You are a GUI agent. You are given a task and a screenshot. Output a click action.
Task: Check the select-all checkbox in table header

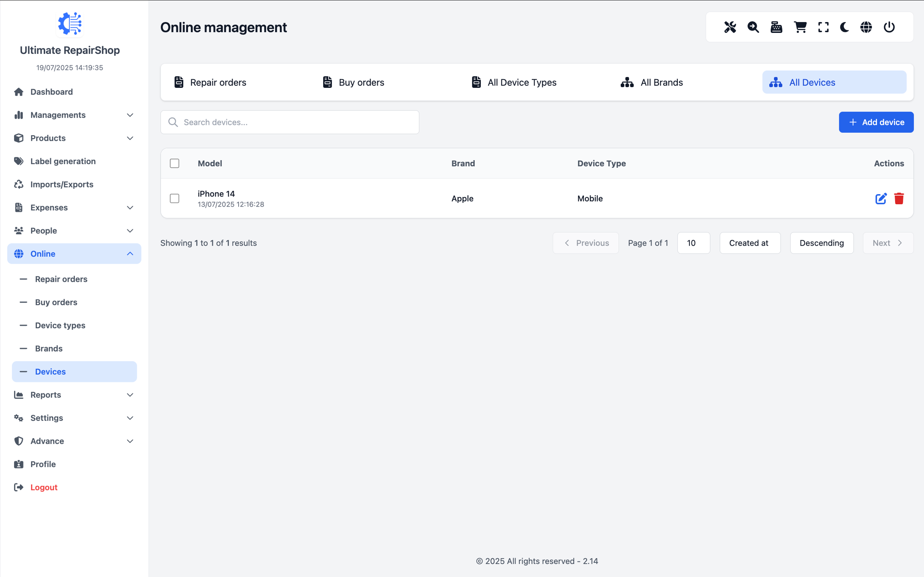pos(174,163)
